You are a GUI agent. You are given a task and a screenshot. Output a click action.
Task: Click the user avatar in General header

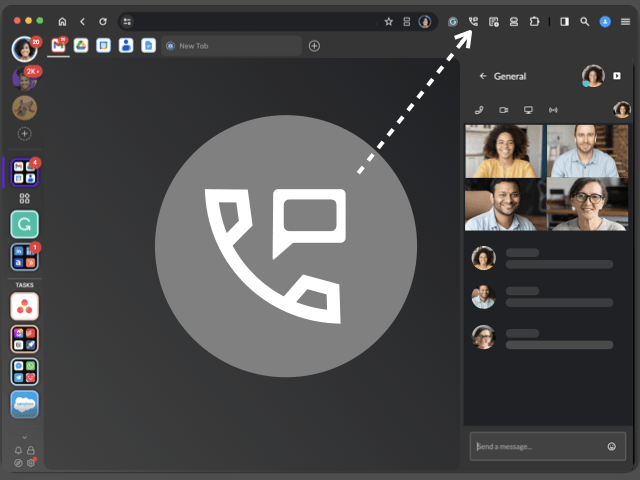click(x=593, y=76)
